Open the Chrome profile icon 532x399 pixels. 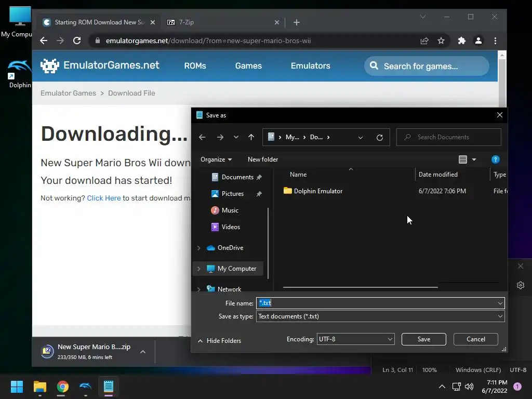pos(478,41)
